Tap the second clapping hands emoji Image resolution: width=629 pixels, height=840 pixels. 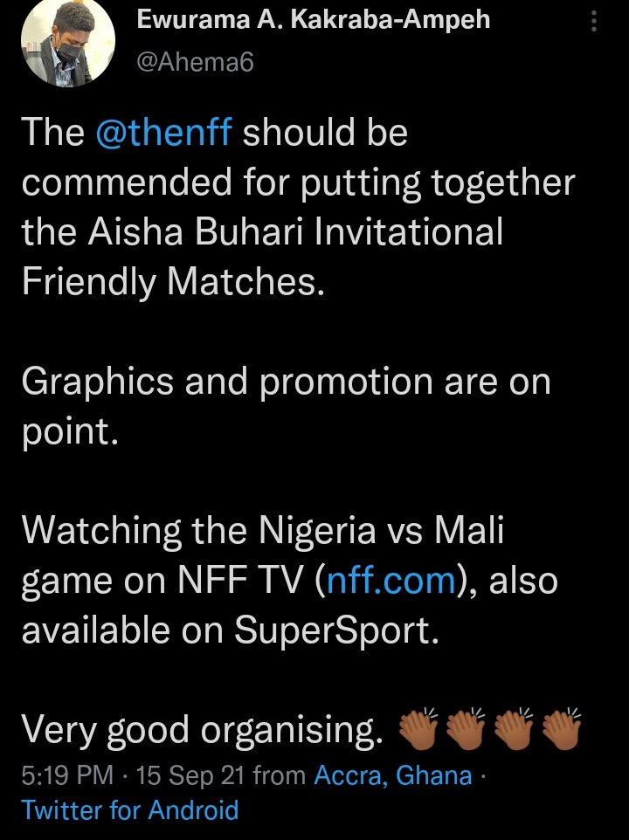(466, 730)
